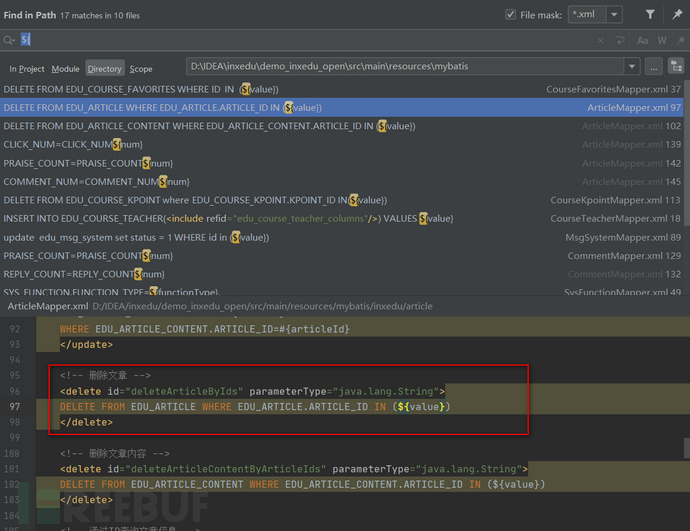Switch to In Project scope tab
The height and width of the screenshot is (531, 690).
(x=27, y=69)
